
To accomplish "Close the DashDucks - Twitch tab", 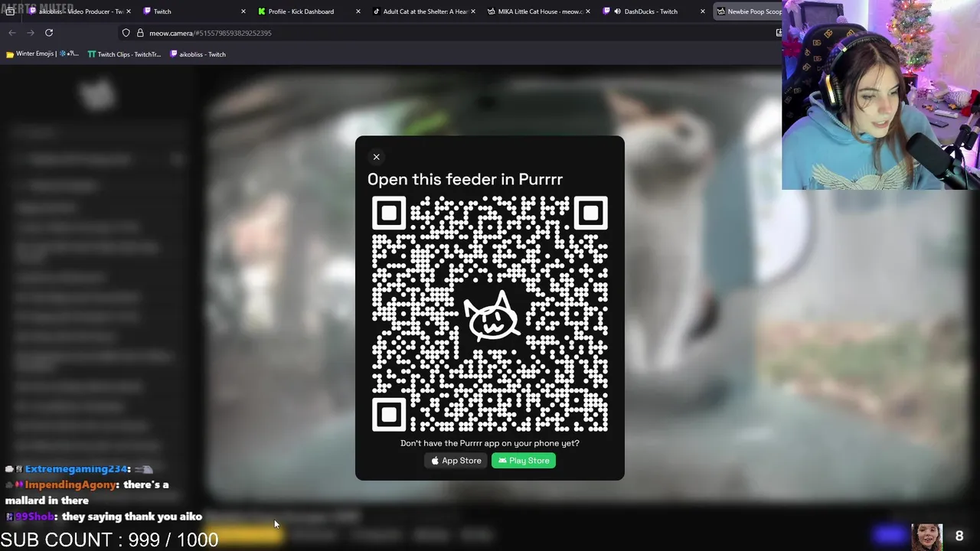I will [702, 11].
